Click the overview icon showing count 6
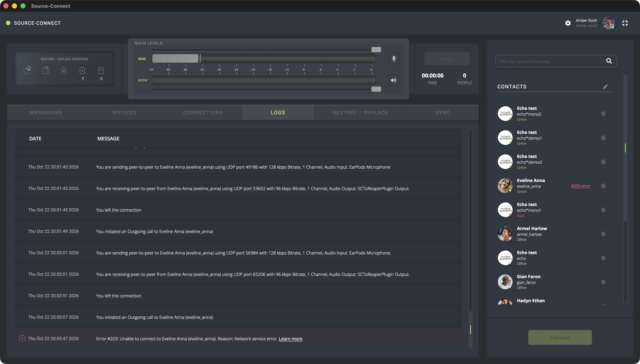This screenshot has height=364, width=640. pyautogui.click(x=101, y=71)
